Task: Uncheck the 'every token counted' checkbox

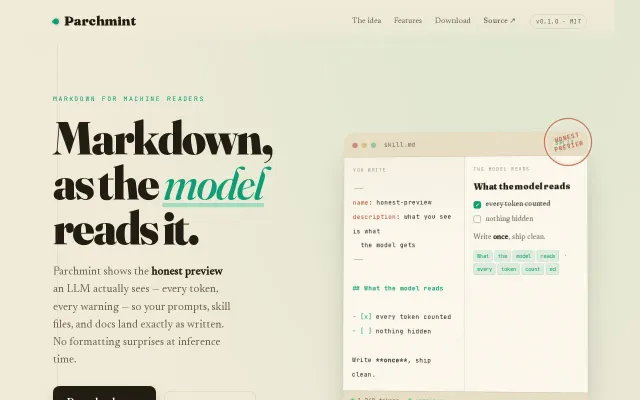Action: click(477, 204)
